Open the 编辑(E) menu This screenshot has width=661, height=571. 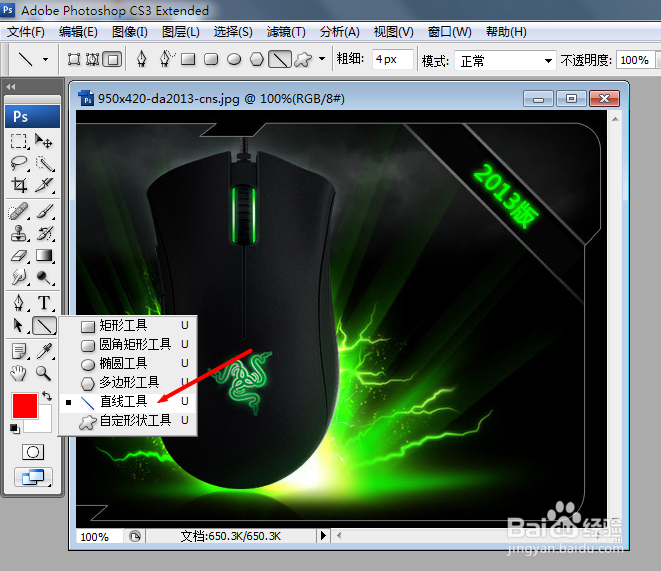[78, 32]
